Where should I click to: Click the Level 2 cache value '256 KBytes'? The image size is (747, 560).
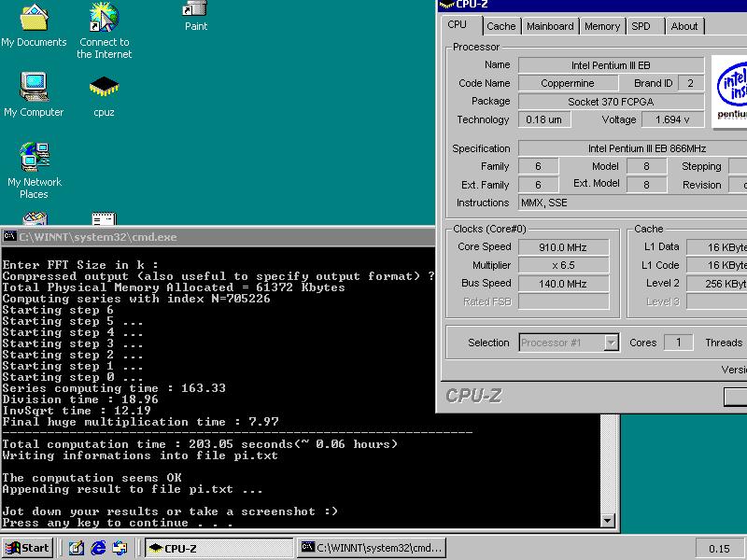tap(716, 284)
